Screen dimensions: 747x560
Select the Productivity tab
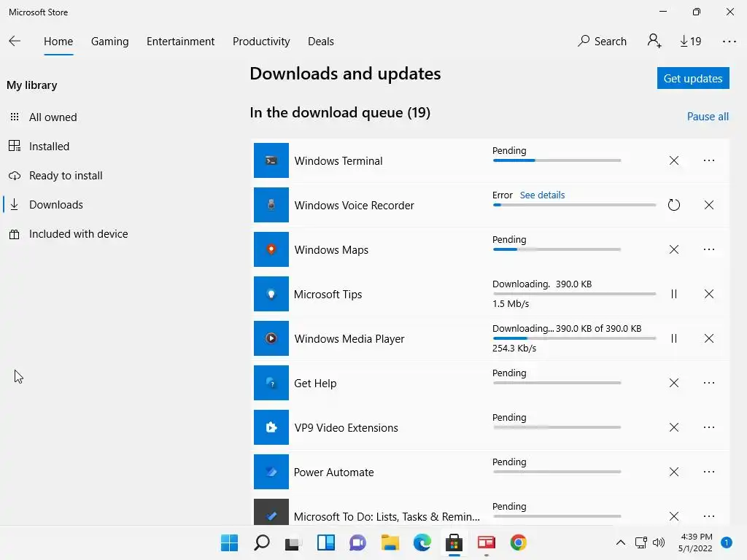tap(261, 42)
